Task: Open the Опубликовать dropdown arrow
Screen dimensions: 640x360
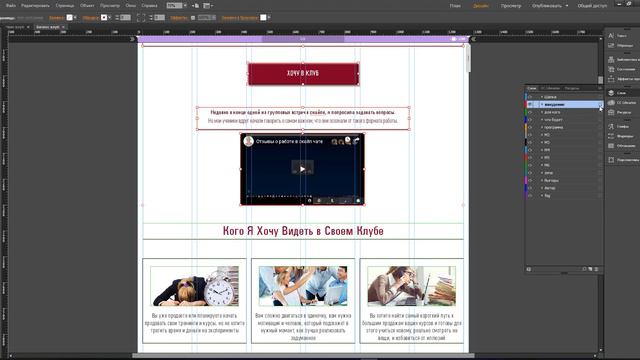Action: [567, 6]
